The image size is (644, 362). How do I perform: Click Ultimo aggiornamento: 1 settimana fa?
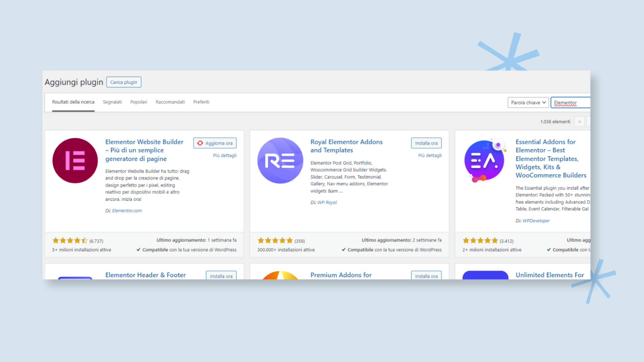(197, 240)
